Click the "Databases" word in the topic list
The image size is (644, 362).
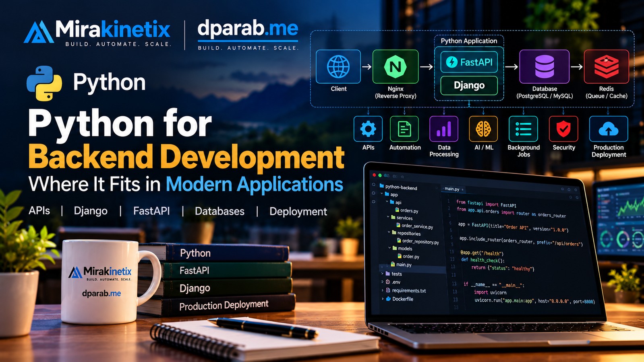click(x=219, y=211)
